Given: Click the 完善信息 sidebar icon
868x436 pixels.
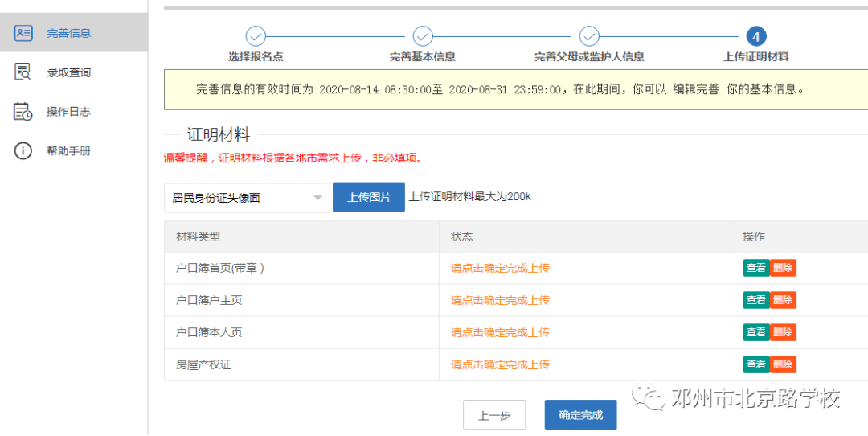Looking at the screenshot, I should (x=23, y=33).
